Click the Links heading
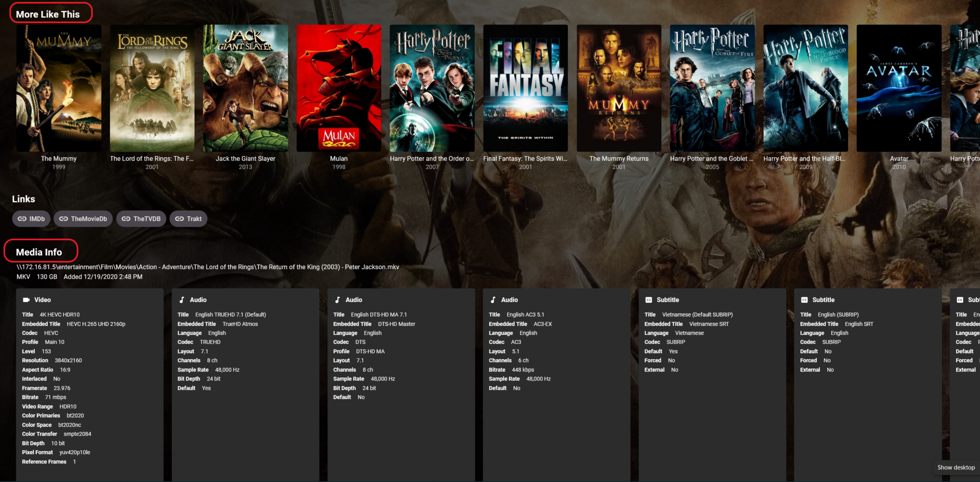The width and height of the screenshot is (980, 482). point(23,199)
